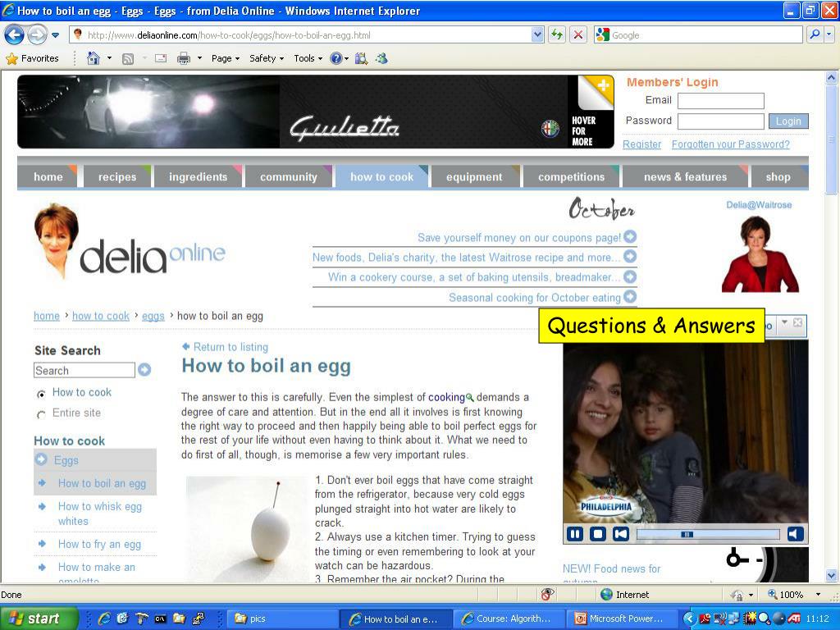Click the Login button
The width and height of the screenshot is (840, 630).
click(x=788, y=121)
